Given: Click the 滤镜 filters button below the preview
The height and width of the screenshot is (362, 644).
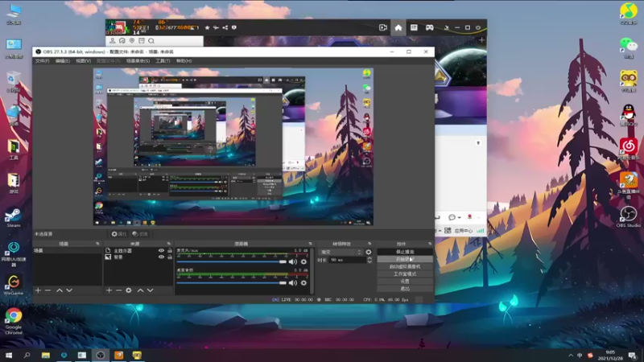Looking at the screenshot, I should coord(140,234).
